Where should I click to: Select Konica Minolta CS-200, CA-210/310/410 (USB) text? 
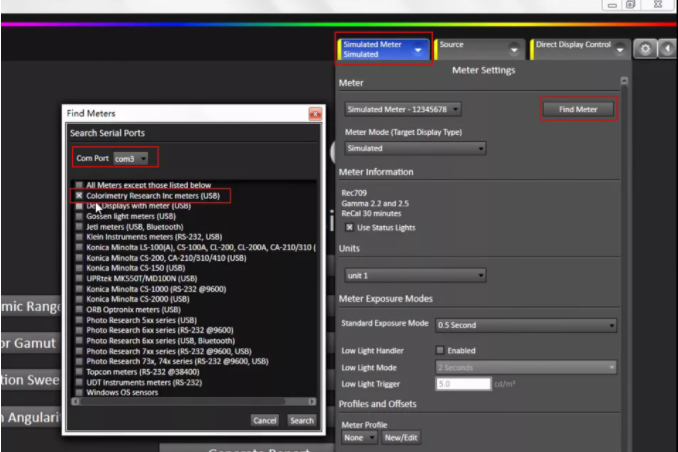click(166, 258)
